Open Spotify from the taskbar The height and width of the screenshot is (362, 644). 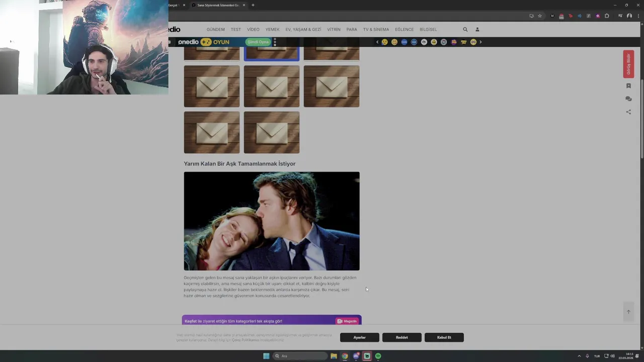click(378, 356)
